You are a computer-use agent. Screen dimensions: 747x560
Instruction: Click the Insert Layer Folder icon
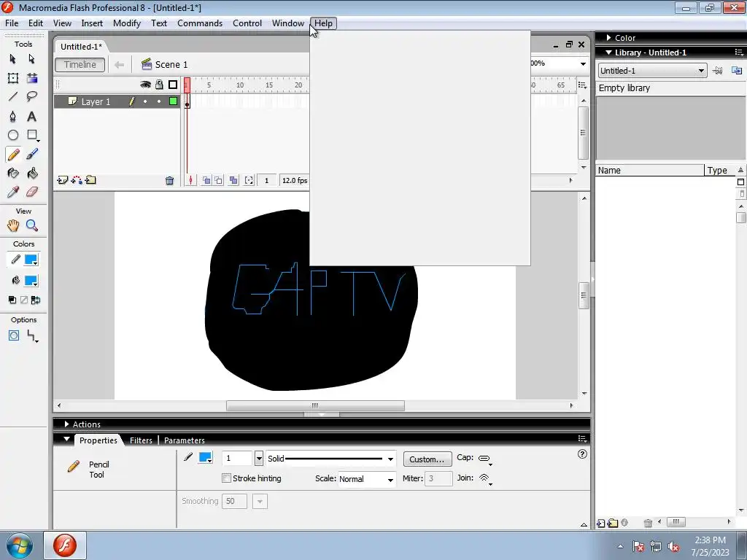coord(90,180)
